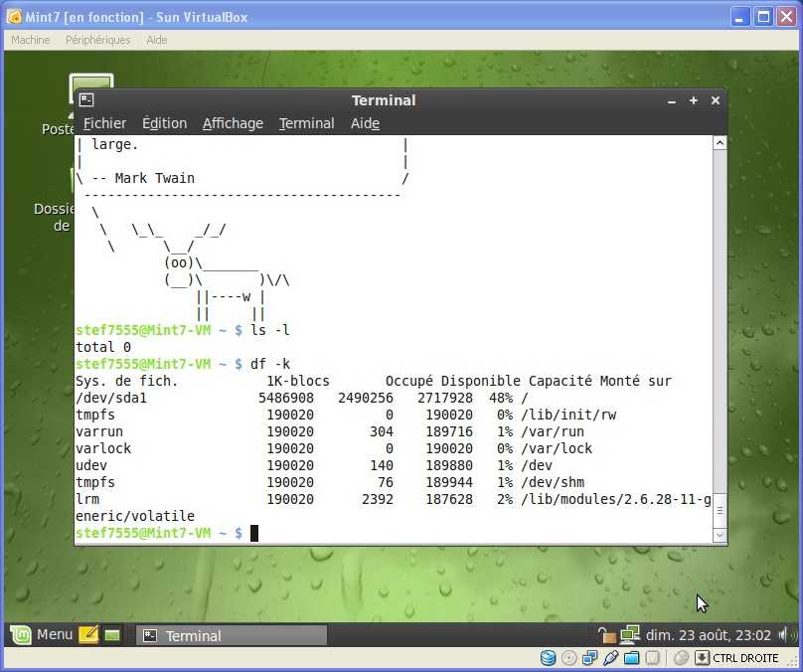Click the '/var/lock' mount point
Viewport: 803px width, 672px height.
click(557, 448)
